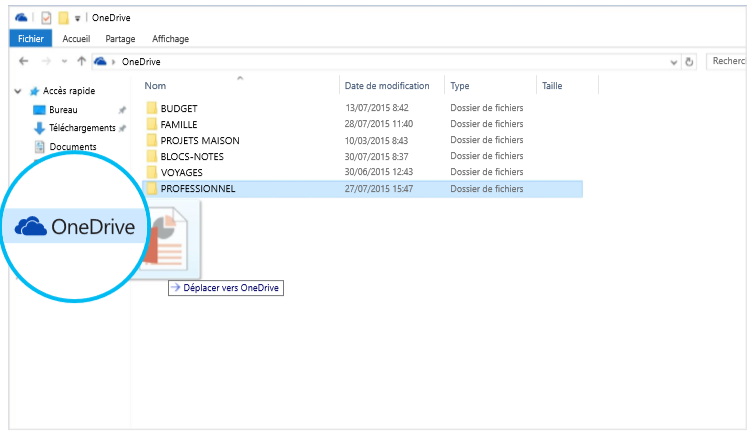Click the pin icon next to Bureau
Viewport: 756px width, 436px height.
tap(122, 110)
